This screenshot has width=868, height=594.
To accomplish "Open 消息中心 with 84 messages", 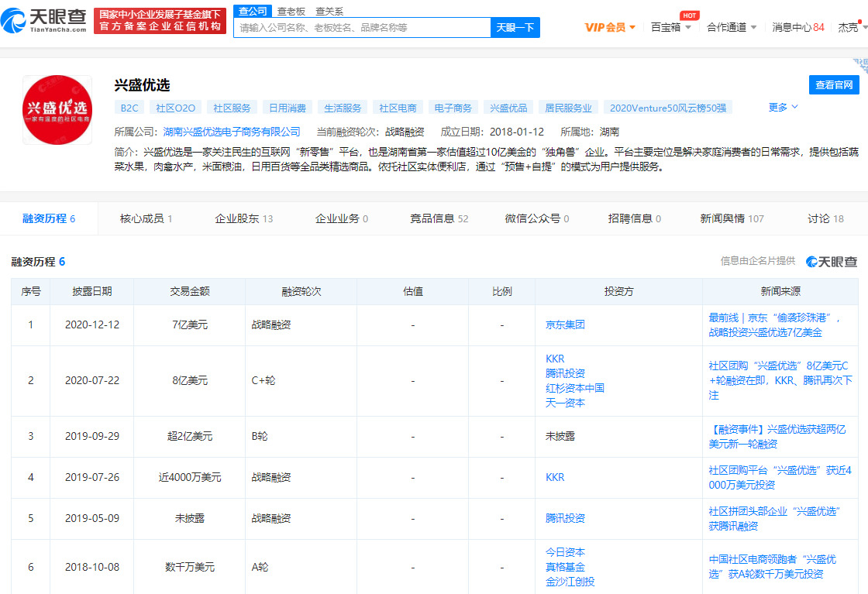I will pos(798,27).
